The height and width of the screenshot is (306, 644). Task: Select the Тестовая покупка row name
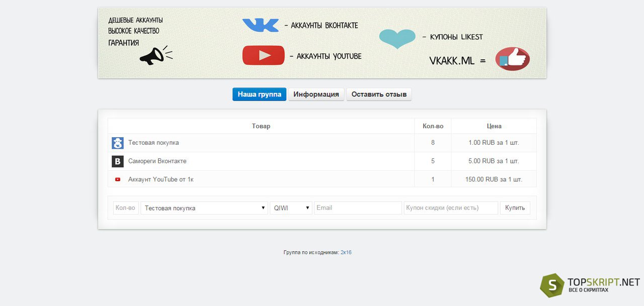coord(153,143)
